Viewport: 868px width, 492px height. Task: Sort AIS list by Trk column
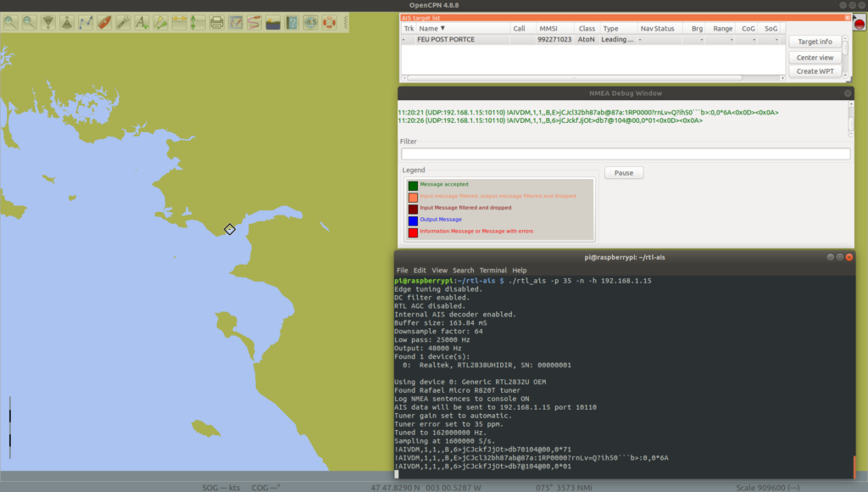(x=409, y=28)
